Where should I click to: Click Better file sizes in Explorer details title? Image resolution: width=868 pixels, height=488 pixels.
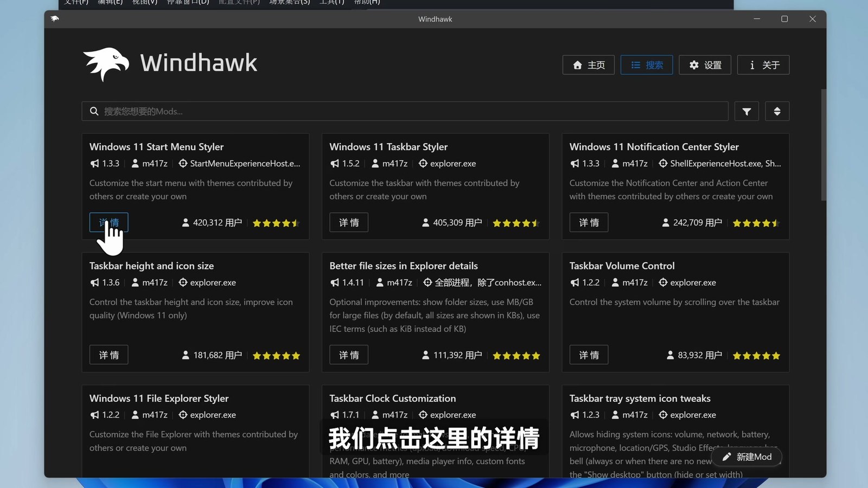404,266
